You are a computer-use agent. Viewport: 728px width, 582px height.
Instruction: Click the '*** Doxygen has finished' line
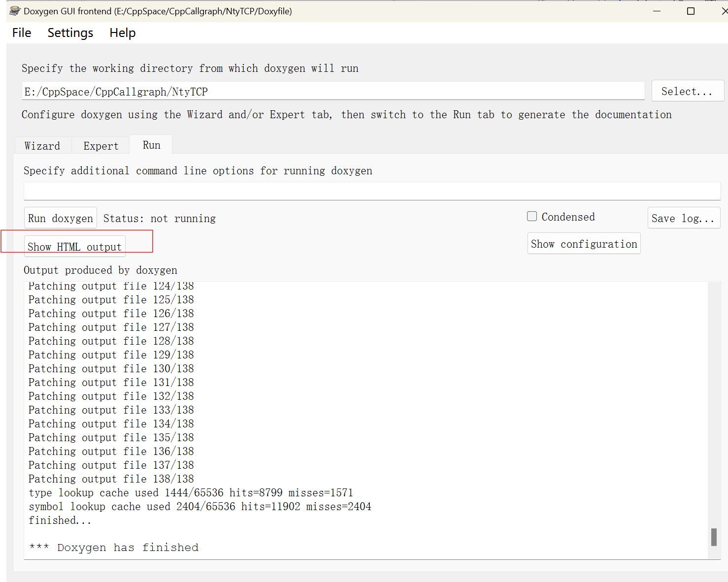(x=114, y=548)
